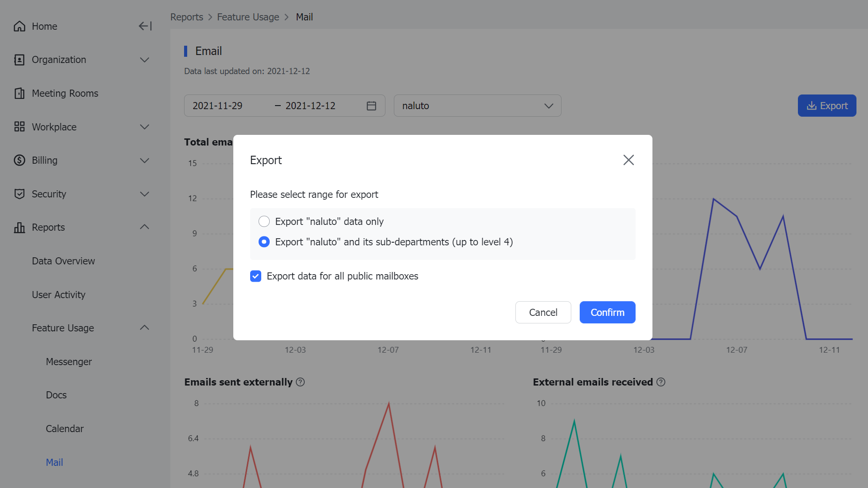The image size is (868, 488).
Task: Click "Data last updated on: 2021-12-12" text
Action: 247,71
